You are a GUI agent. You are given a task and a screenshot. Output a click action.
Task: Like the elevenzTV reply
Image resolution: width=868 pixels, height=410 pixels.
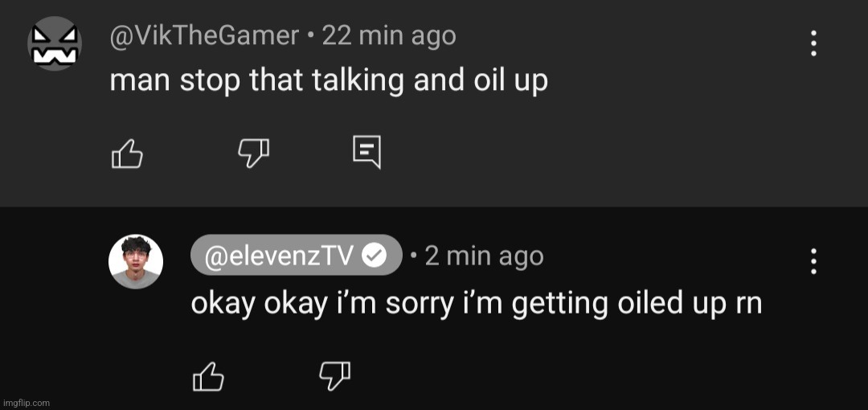tap(208, 376)
